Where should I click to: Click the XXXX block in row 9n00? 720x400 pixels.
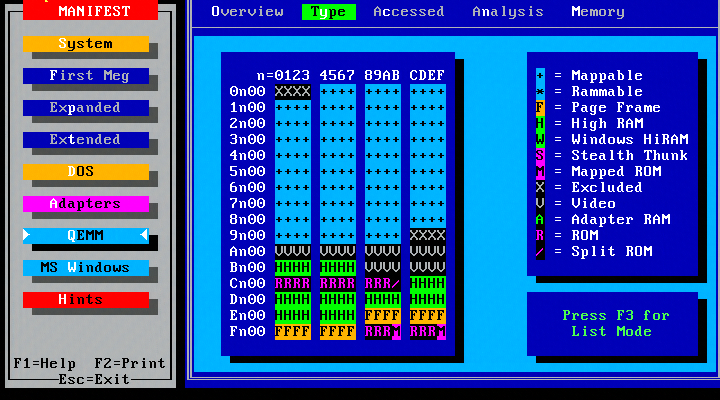tap(428, 236)
